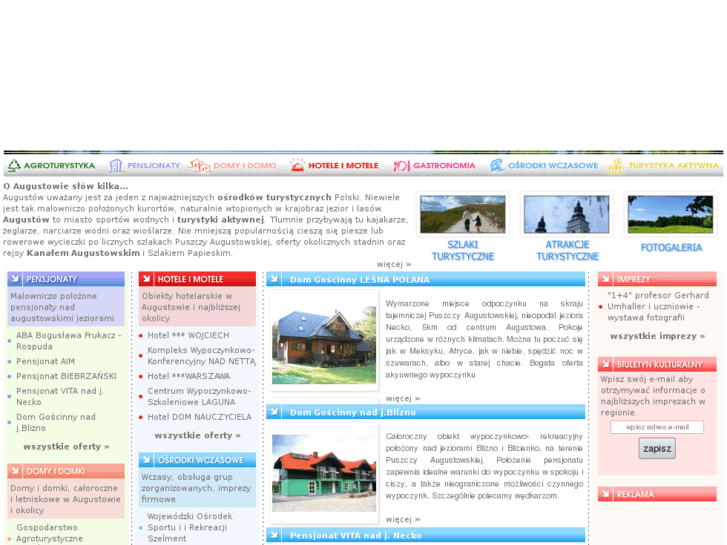Image resolution: width=727 pixels, height=545 pixels.
Task: Click Atrakcje Turystyczne link text
Action: pyautogui.click(x=567, y=250)
